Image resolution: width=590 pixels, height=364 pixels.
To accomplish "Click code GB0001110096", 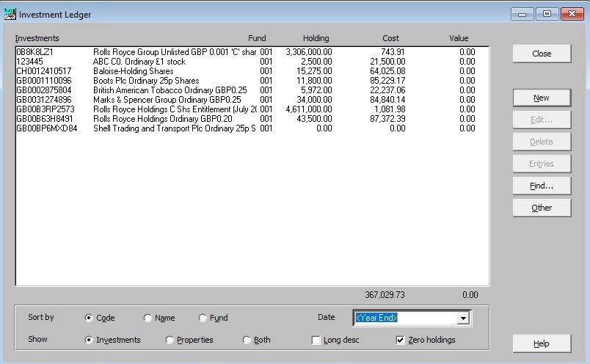I will 43,81.
